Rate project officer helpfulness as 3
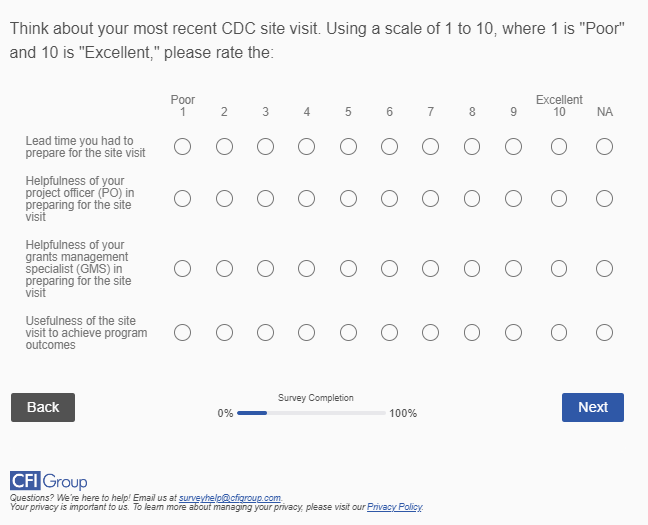Screen dimensions: 648x525 pos(265,199)
